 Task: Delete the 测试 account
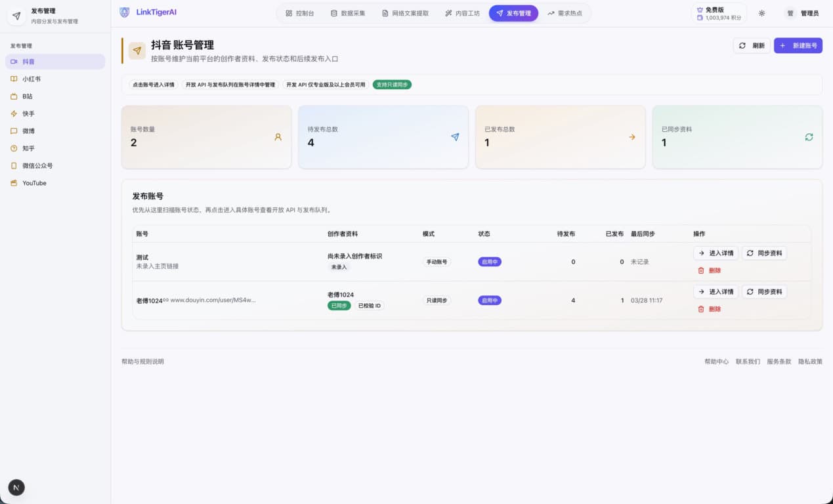(709, 270)
